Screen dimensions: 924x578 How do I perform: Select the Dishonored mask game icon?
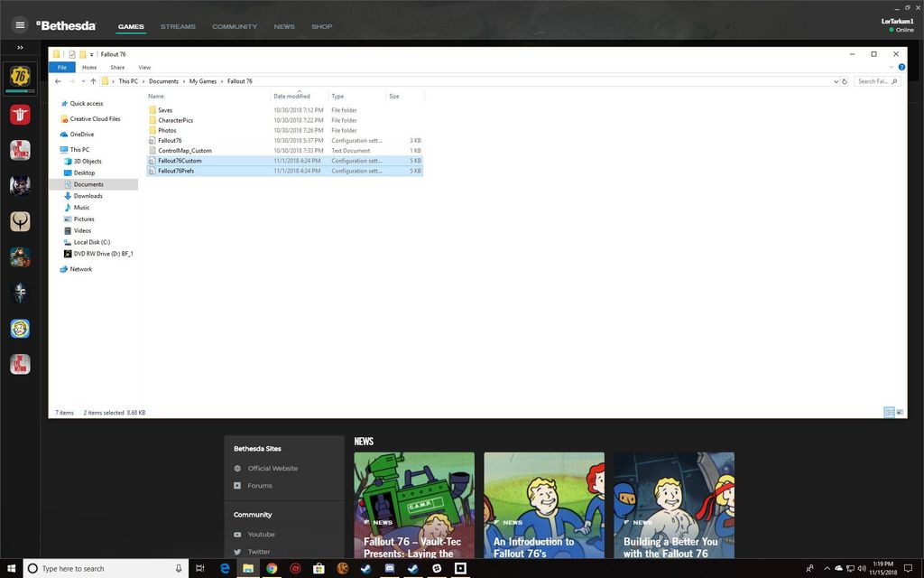click(x=20, y=294)
